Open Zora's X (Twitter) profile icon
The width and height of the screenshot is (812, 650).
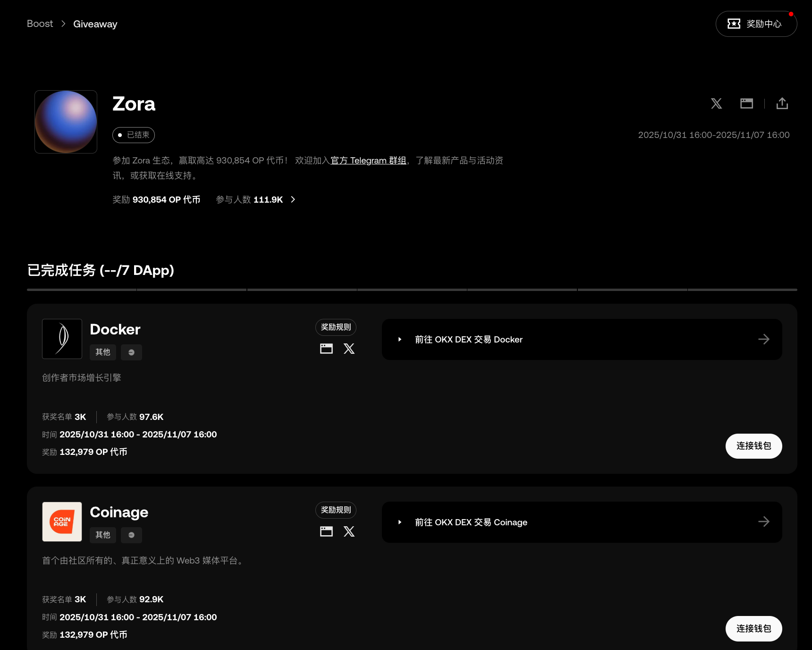click(716, 103)
